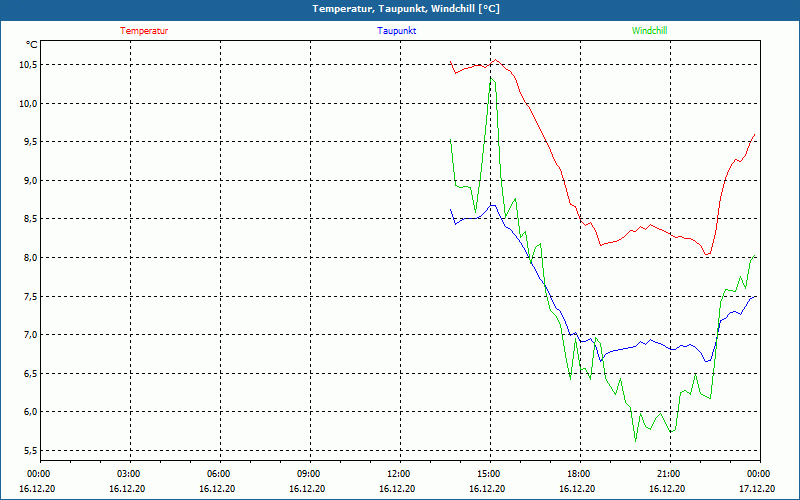The width and height of the screenshot is (800, 500).
Task: Click the °C unit label on axis
Action: pos(32,45)
